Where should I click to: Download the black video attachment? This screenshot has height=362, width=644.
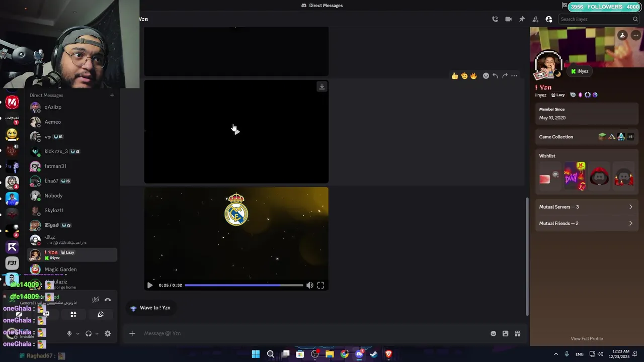click(x=322, y=86)
